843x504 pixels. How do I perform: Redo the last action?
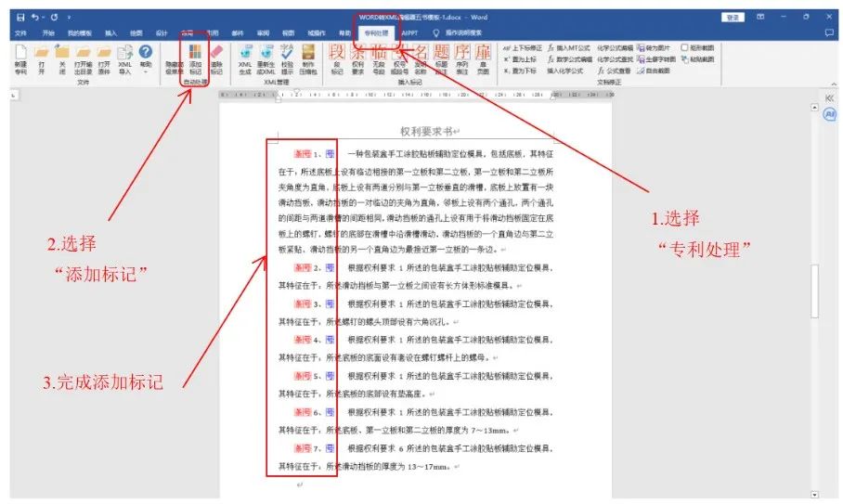[54, 18]
